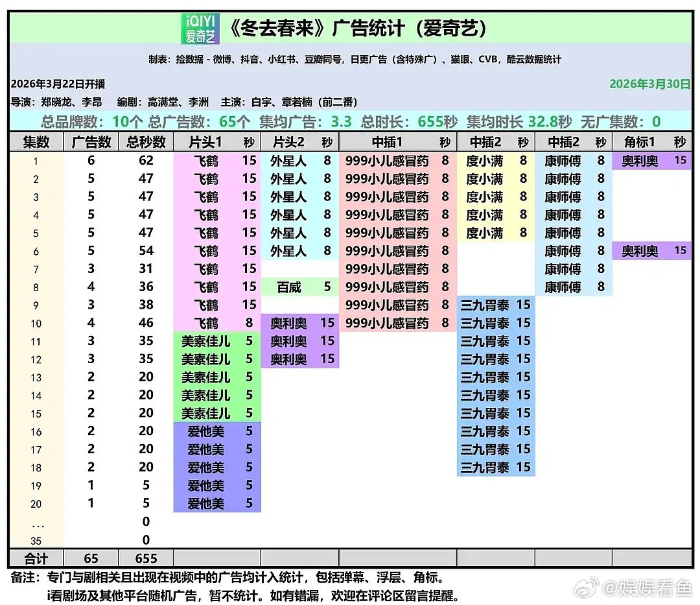Toggle the 爱他美 cell in episode 20
This screenshot has width=700, height=605.
click(206, 503)
